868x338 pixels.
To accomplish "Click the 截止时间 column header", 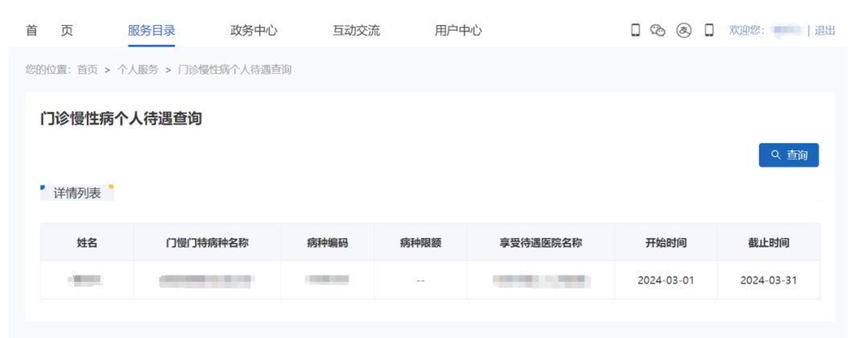I will [x=768, y=242].
